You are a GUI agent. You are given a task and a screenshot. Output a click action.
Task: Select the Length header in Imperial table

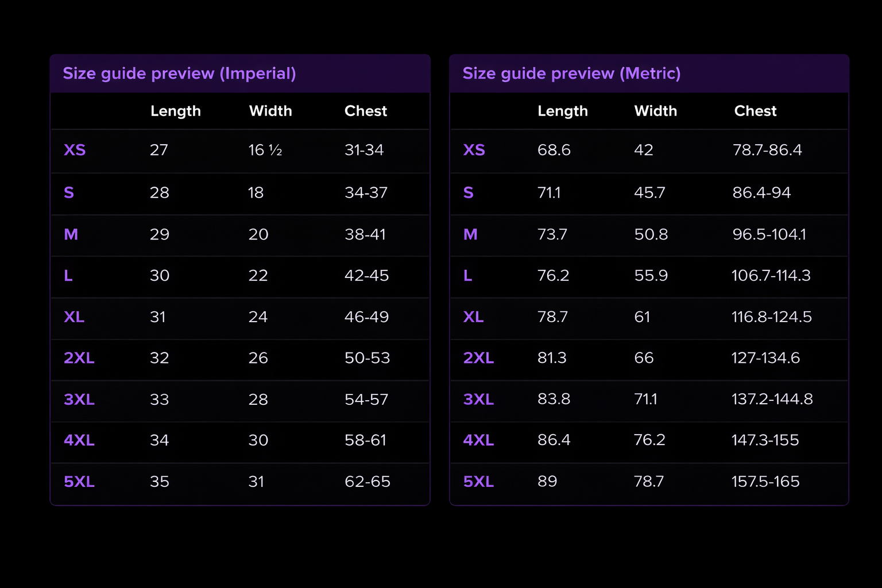pos(176,111)
